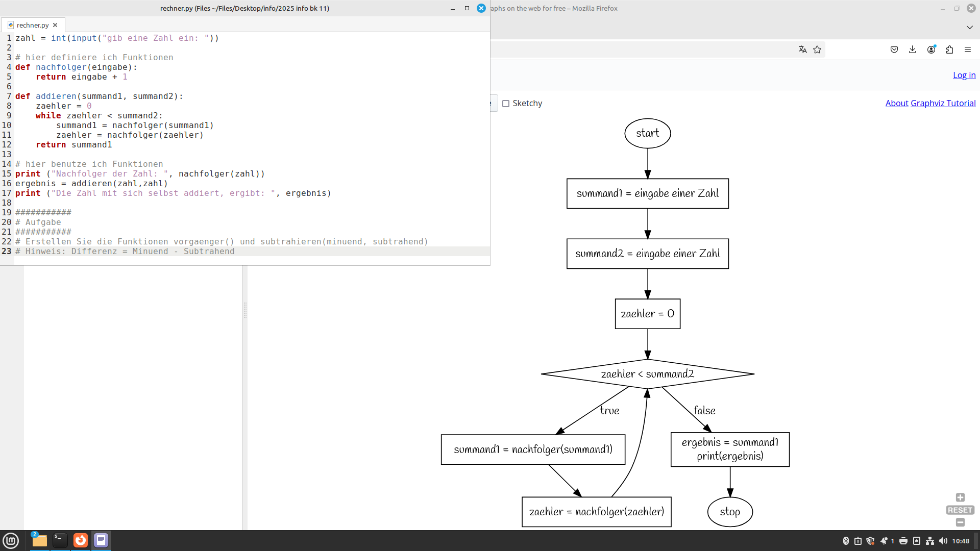980x551 pixels.
Task: Close the rechner.py tab
Action: pyautogui.click(x=55, y=25)
